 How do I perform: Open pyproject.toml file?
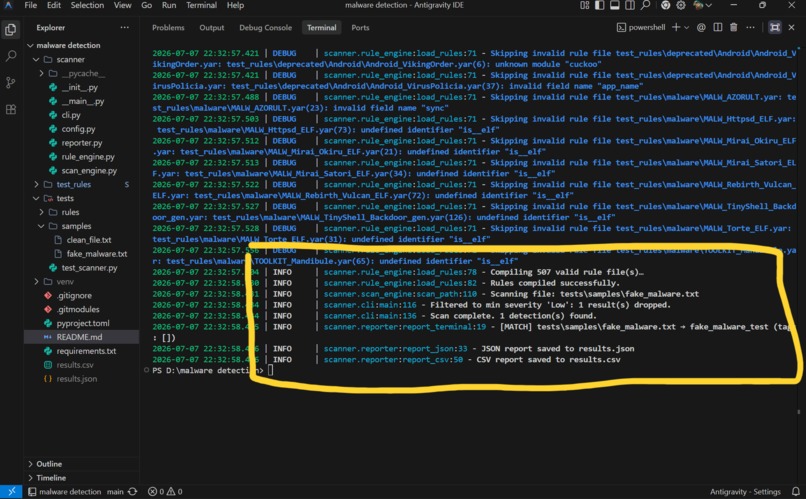[83, 323]
